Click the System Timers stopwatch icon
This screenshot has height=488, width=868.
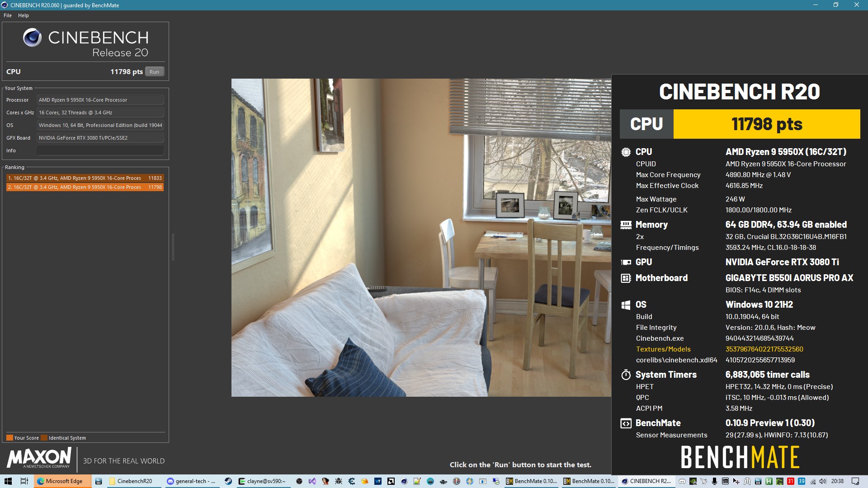coord(626,375)
